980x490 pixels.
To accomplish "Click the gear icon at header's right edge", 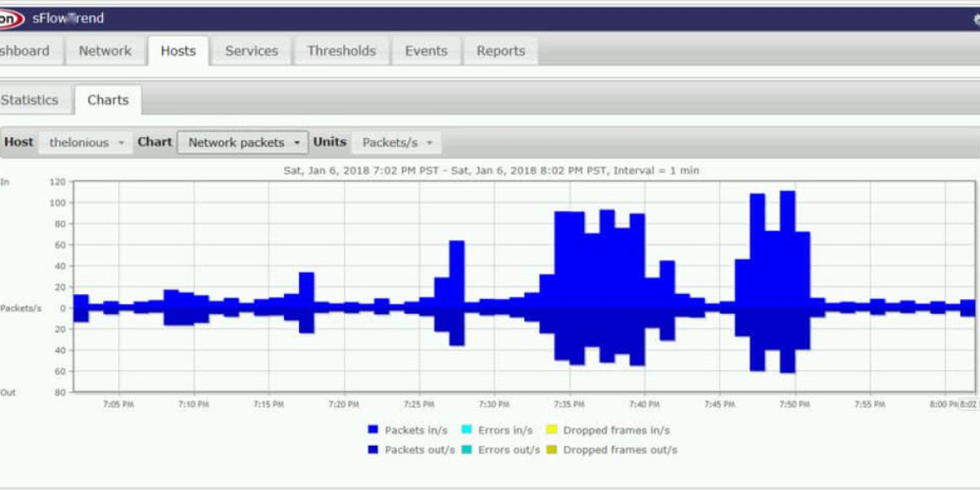I will pyautogui.click(x=975, y=19).
